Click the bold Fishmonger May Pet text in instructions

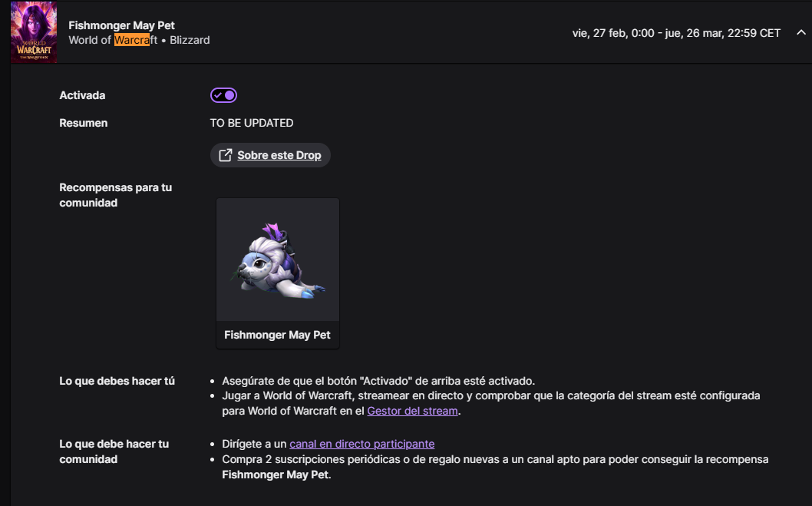pos(276,475)
